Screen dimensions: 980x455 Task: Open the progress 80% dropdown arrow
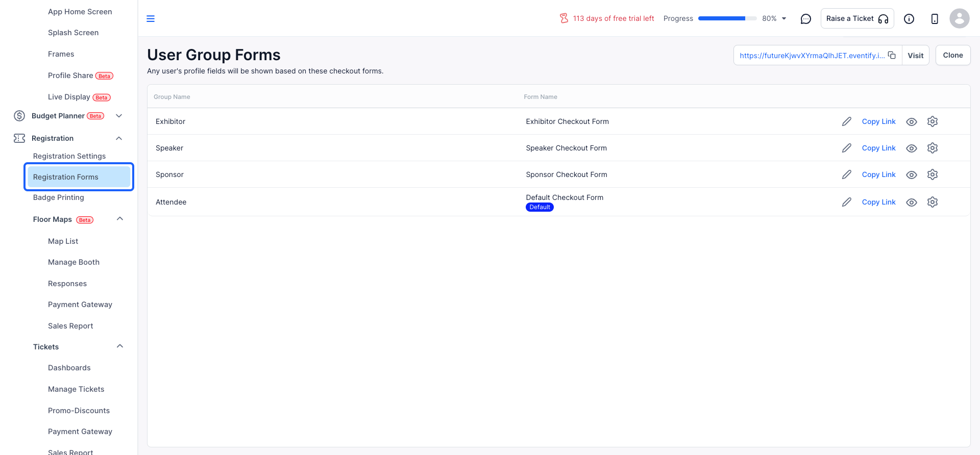pyautogui.click(x=784, y=19)
